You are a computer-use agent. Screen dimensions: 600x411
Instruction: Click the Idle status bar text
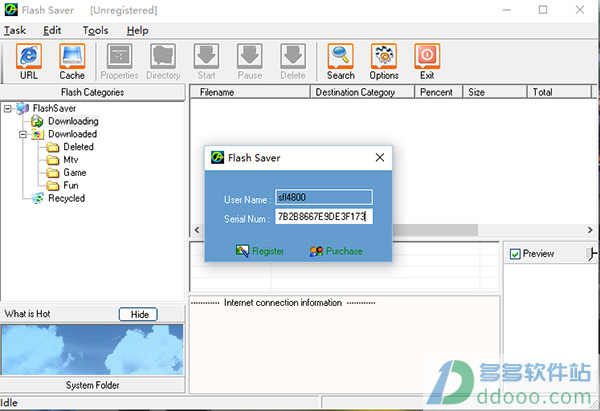(9, 403)
